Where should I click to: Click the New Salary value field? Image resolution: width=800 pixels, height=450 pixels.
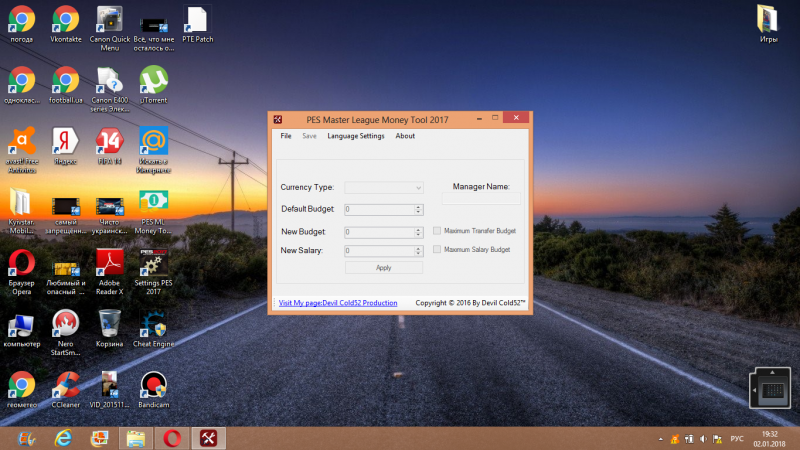(379, 251)
